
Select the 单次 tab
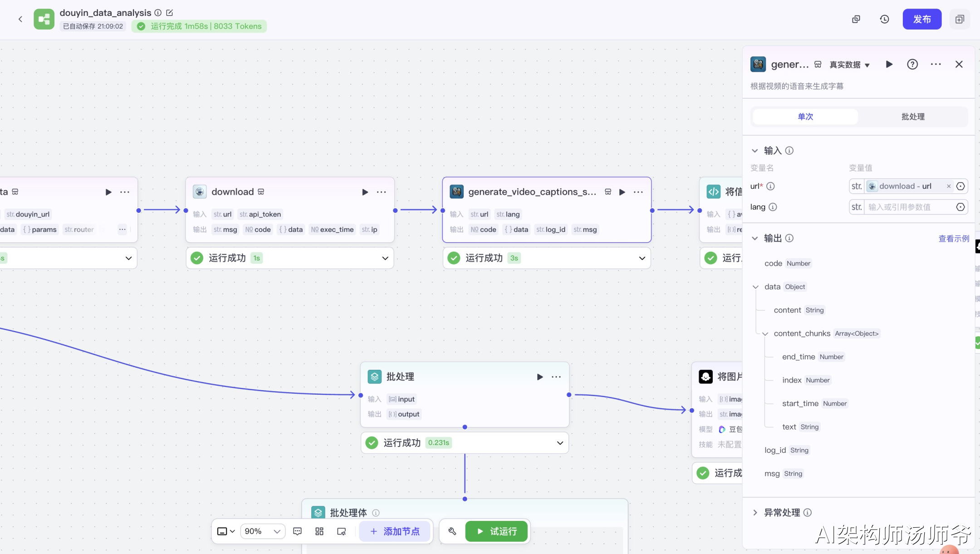(x=805, y=117)
